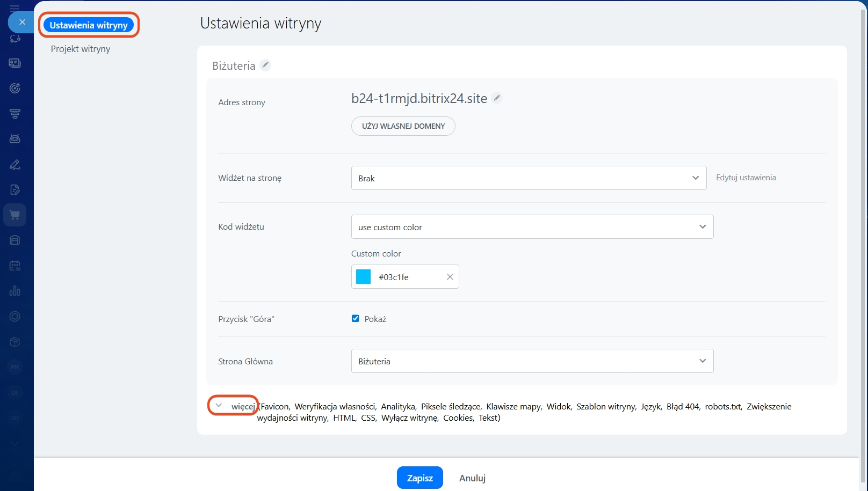Select the Ustawienia witryny menu item
The width and height of the screenshot is (868, 491).
(x=89, y=25)
